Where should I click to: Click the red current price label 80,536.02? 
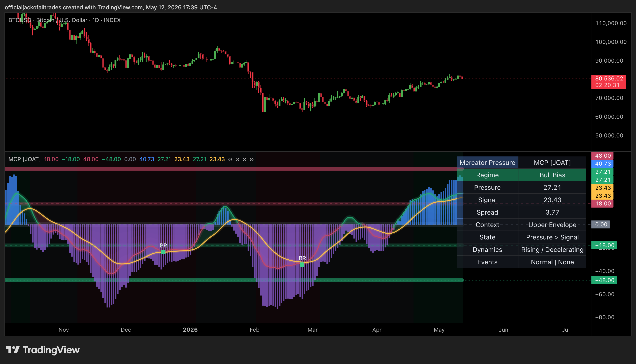[609, 79]
